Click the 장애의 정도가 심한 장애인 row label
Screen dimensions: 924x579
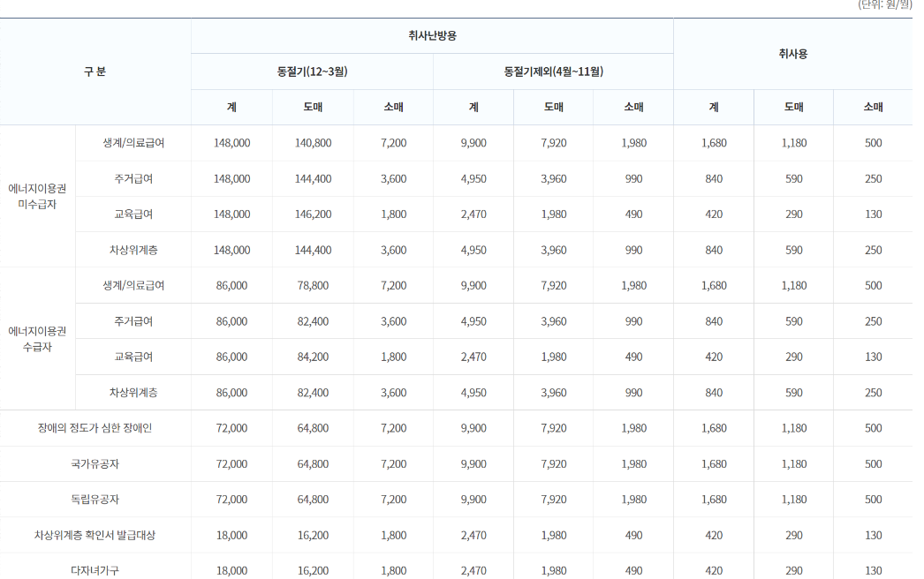tap(96, 427)
